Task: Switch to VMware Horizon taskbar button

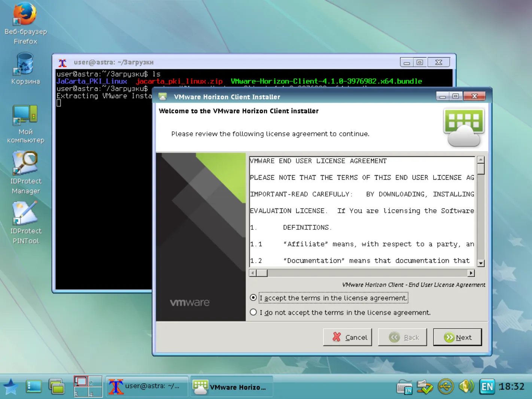Action: (231, 387)
